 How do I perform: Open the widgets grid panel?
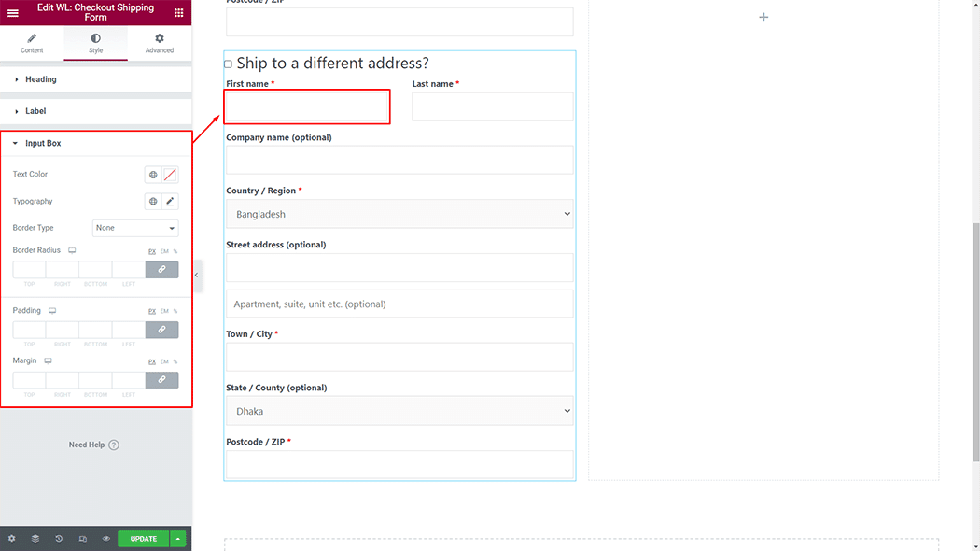point(179,13)
